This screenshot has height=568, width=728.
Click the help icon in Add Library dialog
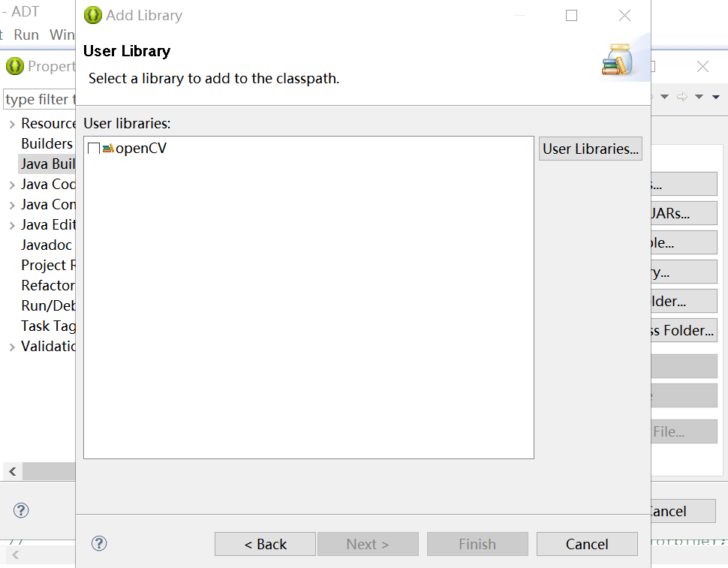pos(99,543)
